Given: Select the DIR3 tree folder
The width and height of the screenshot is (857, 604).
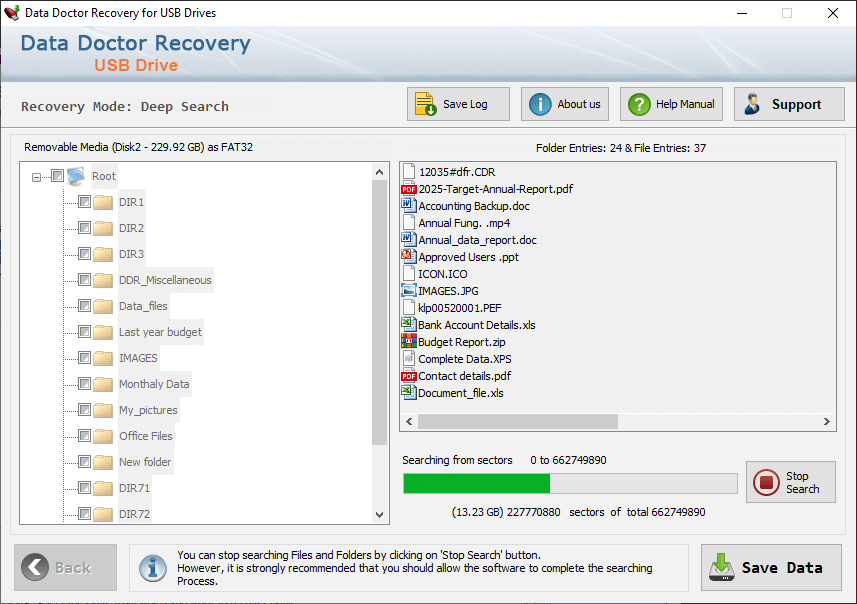Looking at the screenshot, I should (132, 254).
